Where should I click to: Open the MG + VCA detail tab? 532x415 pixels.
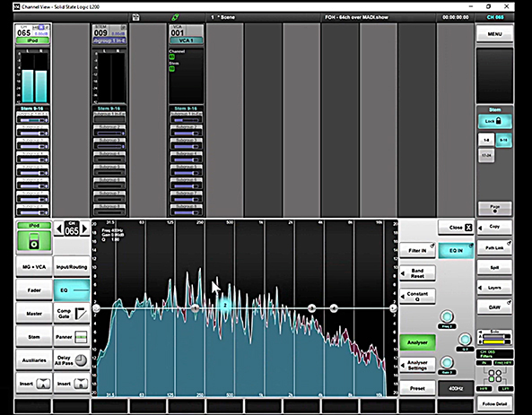point(34,267)
